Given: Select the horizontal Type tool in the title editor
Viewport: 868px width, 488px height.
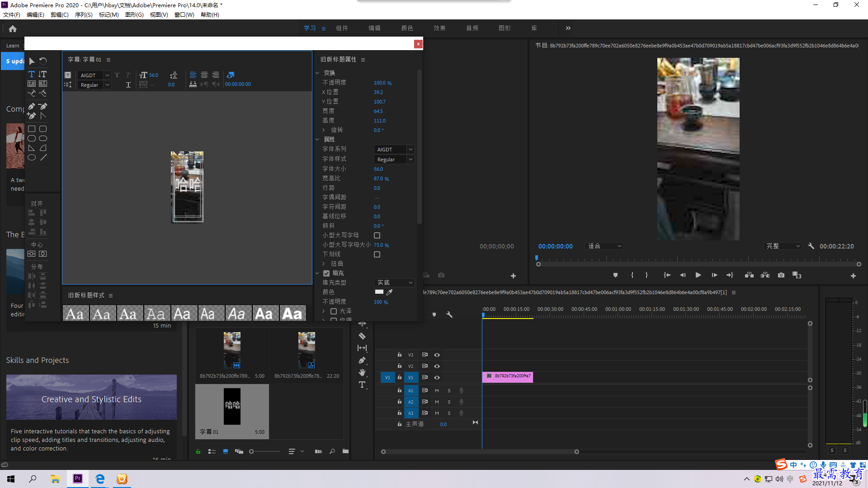Looking at the screenshot, I should coord(32,74).
